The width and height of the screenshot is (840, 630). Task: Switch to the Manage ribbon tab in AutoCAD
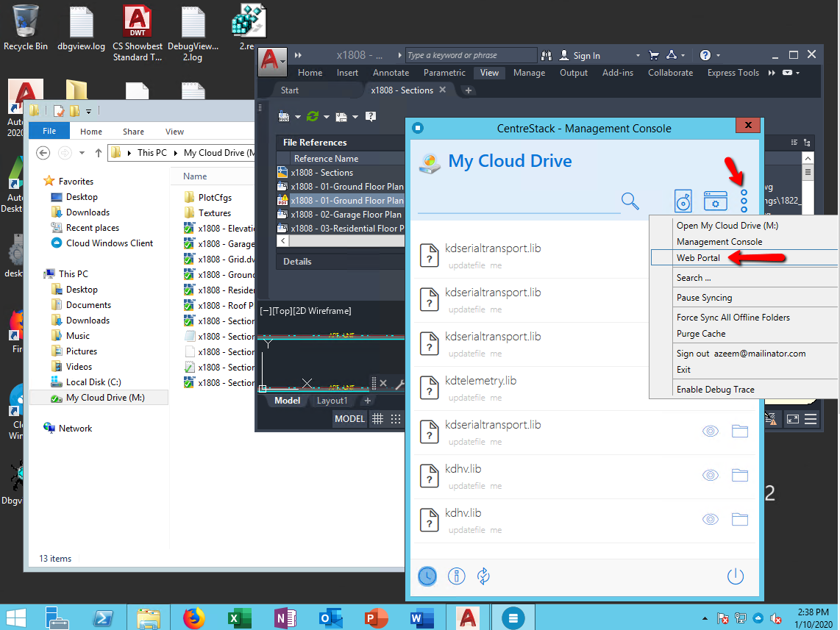click(529, 73)
